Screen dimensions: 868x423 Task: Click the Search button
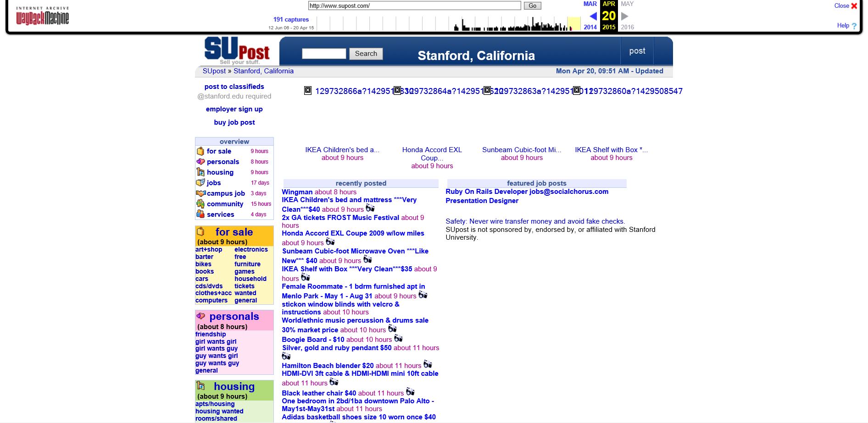[366, 54]
